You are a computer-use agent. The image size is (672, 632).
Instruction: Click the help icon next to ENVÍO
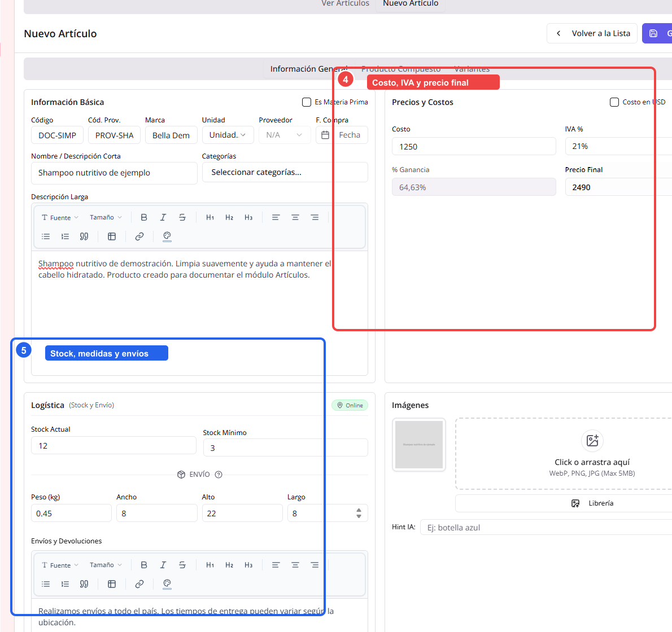219,475
